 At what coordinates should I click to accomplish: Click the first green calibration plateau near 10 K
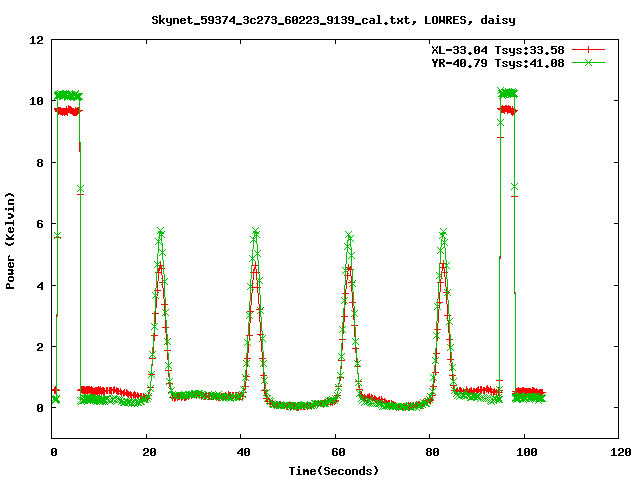point(69,96)
